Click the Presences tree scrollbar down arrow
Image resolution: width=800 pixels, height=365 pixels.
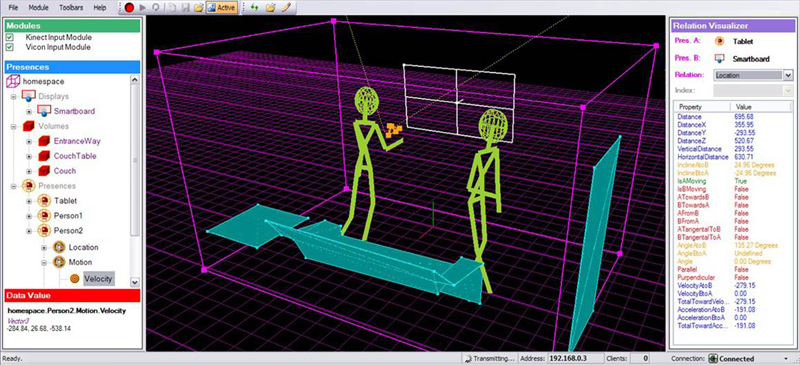[x=135, y=282]
